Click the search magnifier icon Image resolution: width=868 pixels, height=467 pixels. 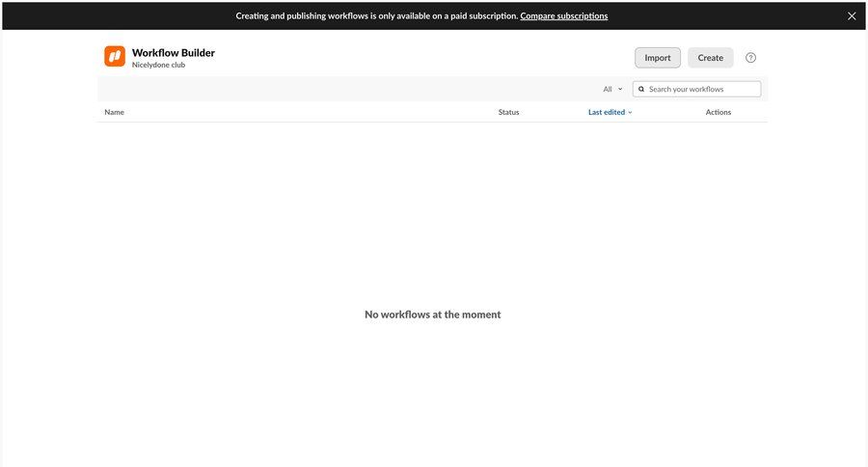[x=641, y=89]
